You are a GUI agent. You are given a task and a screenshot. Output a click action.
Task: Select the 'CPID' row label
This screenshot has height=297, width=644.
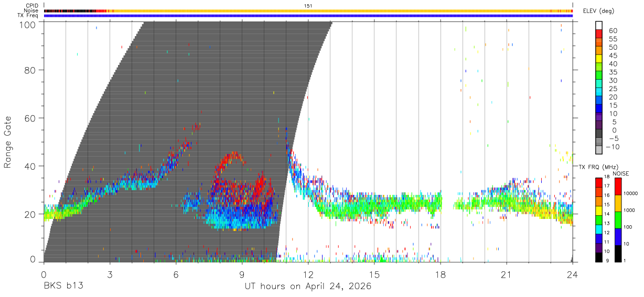point(32,6)
